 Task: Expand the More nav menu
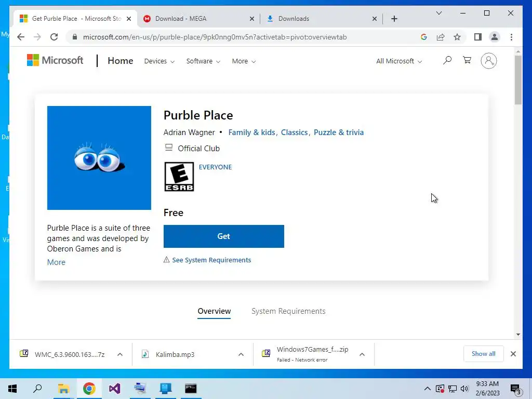(244, 61)
